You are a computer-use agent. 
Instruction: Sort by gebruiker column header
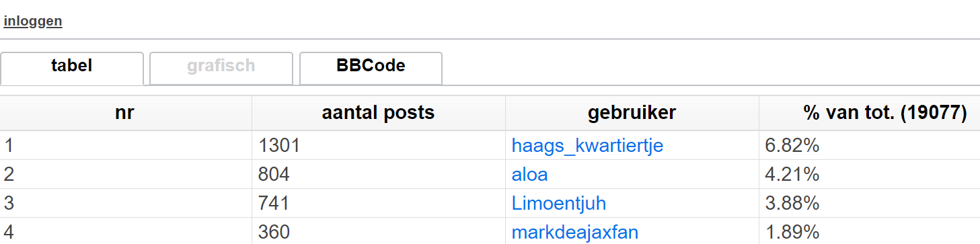pos(632,113)
